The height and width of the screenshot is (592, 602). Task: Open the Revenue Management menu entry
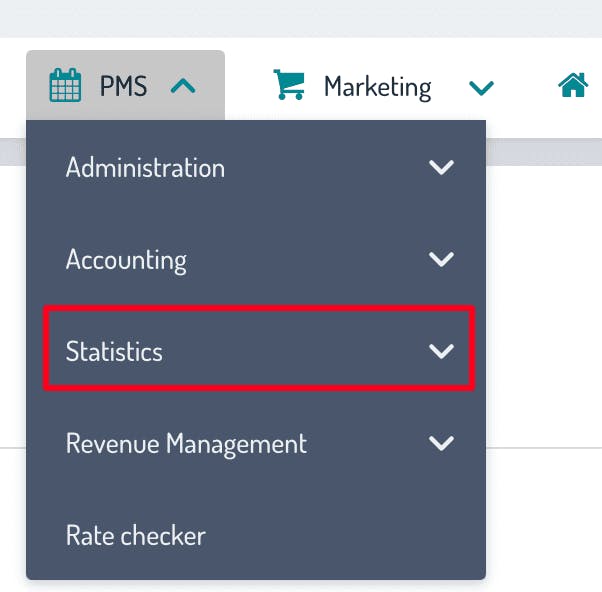(x=186, y=443)
